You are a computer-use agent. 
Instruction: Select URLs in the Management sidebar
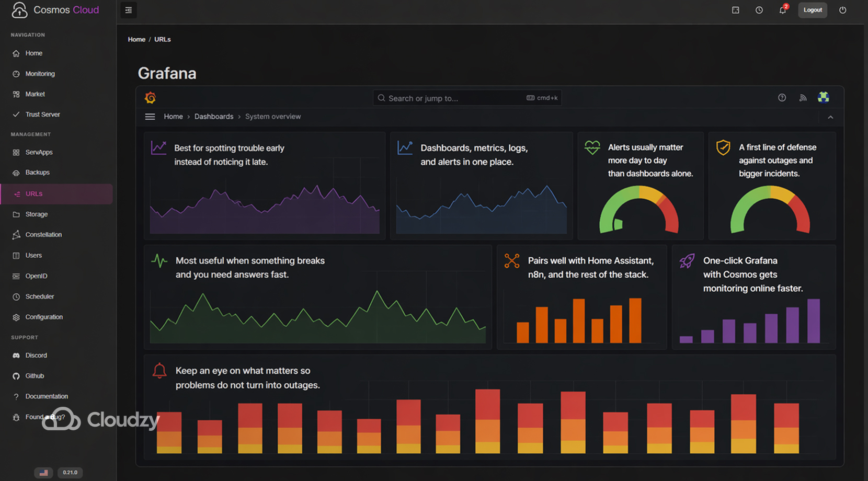click(33, 193)
